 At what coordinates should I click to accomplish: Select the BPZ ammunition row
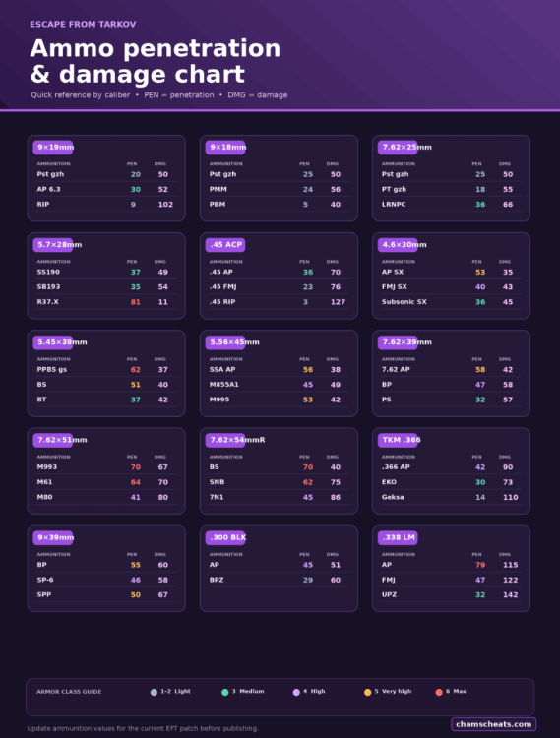pos(279,580)
